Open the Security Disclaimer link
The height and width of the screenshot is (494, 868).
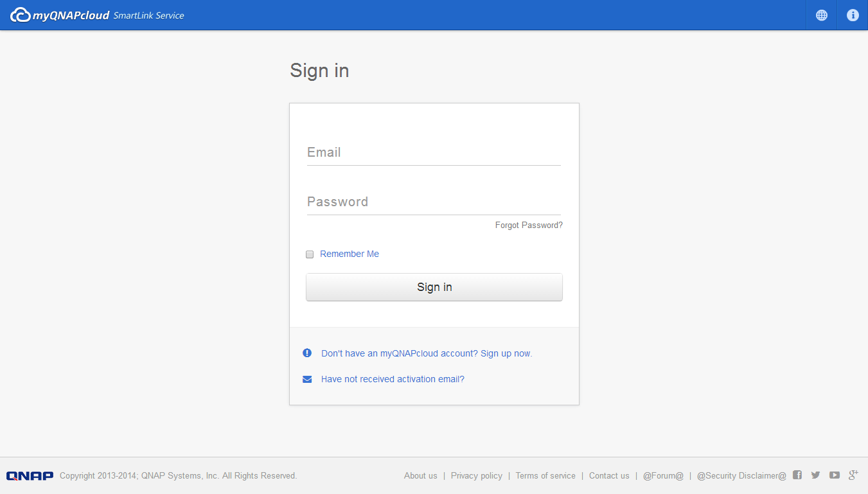pos(741,476)
